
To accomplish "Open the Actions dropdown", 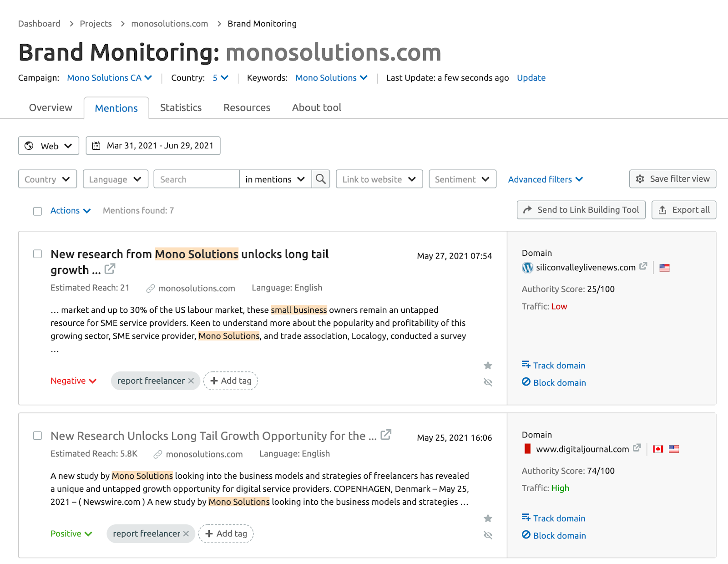I will [71, 211].
